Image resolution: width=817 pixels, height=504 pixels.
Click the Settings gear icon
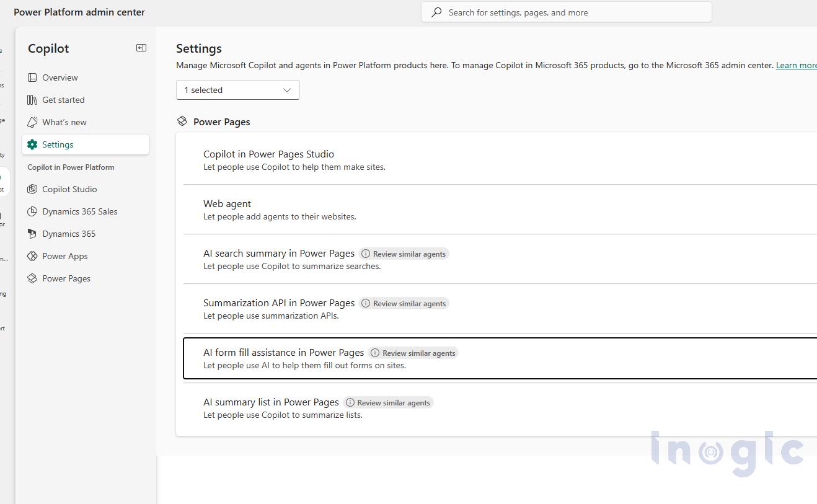point(32,144)
